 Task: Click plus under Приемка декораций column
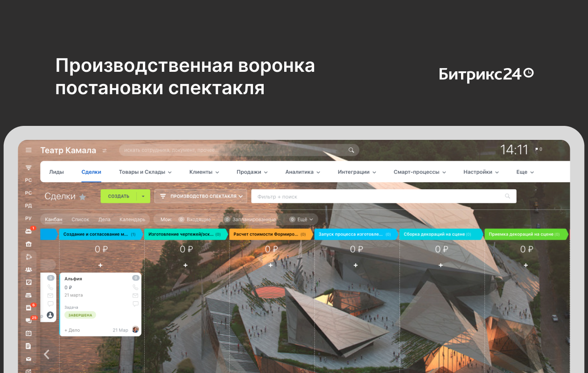click(x=526, y=265)
